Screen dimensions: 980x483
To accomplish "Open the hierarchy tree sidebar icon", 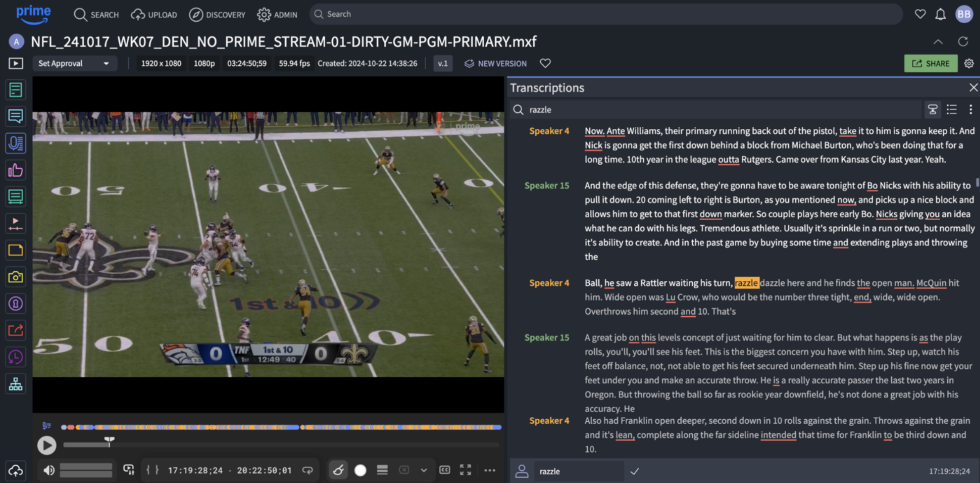I will pyautogui.click(x=16, y=384).
